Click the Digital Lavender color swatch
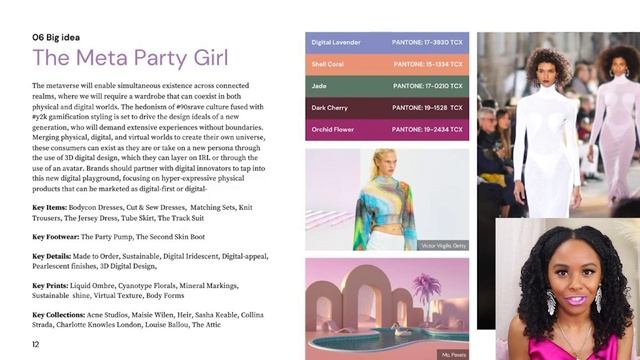The width and height of the screenshot is (640, 360). click(387, 42)
